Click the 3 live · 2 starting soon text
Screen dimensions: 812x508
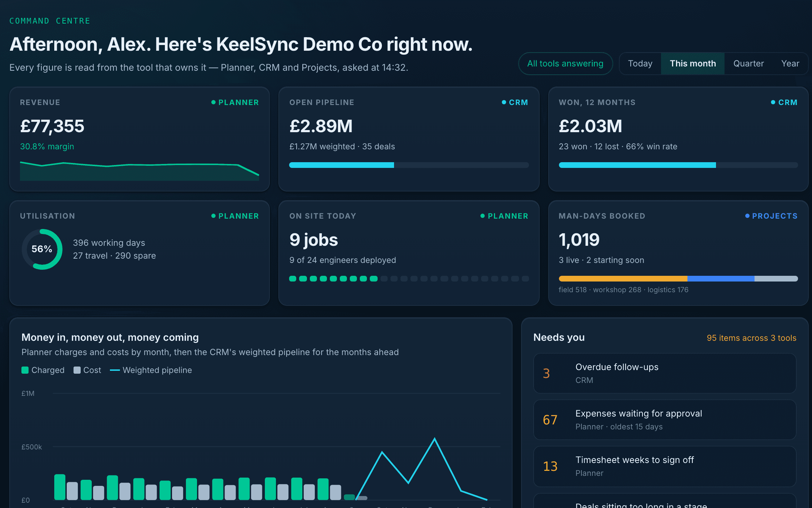click(601, 260)
